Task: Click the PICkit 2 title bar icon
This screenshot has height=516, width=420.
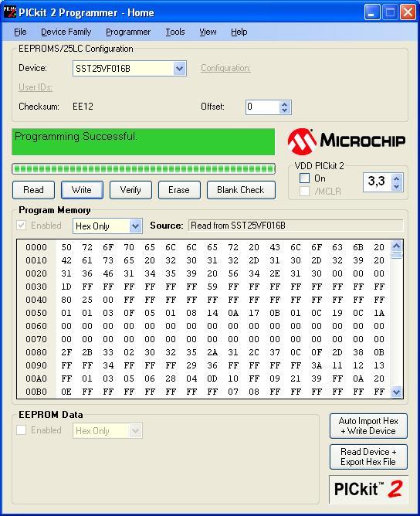Action: click(10, 12)
